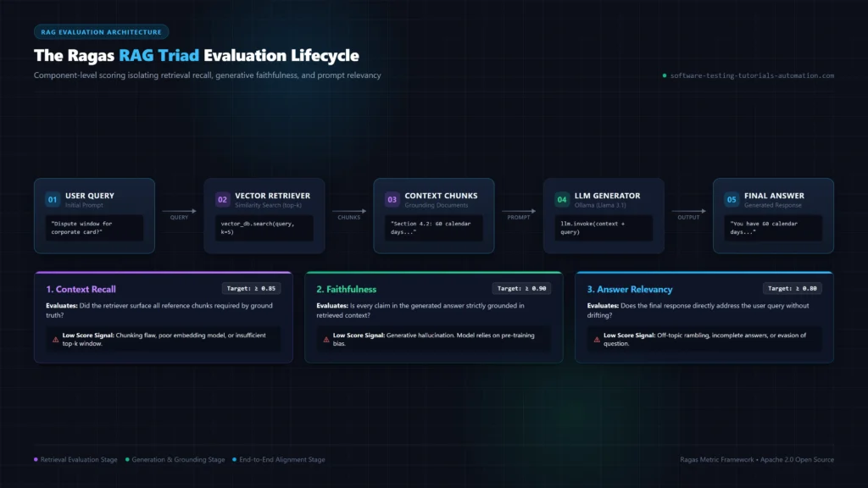868x488 pixels.
Task: Click the 01 step badge on User Query
Action: pos(53,200)
